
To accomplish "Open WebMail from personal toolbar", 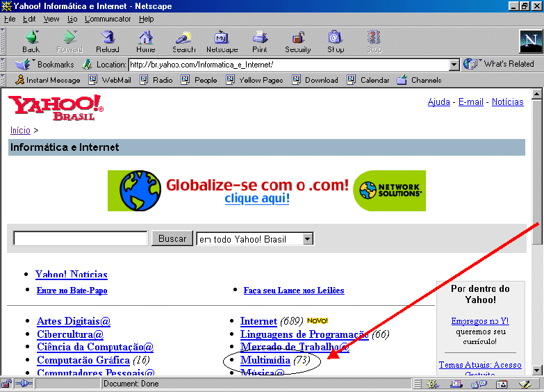I will pyautogui.click(x=110, y=80).
